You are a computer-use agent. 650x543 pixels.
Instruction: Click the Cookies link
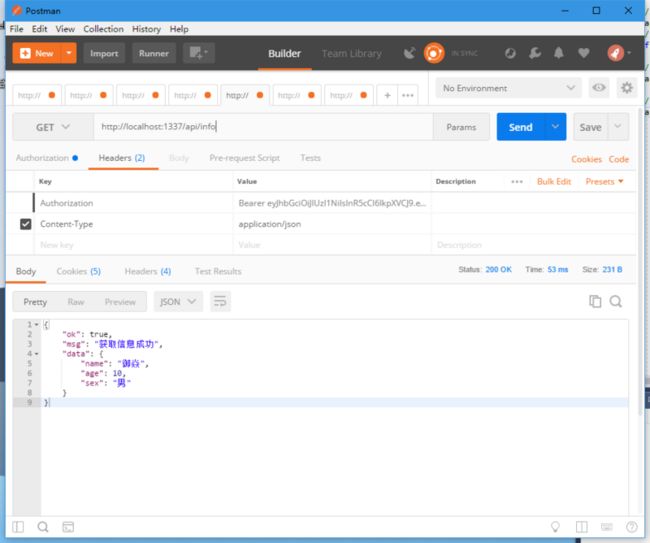(x=586, y=159)
